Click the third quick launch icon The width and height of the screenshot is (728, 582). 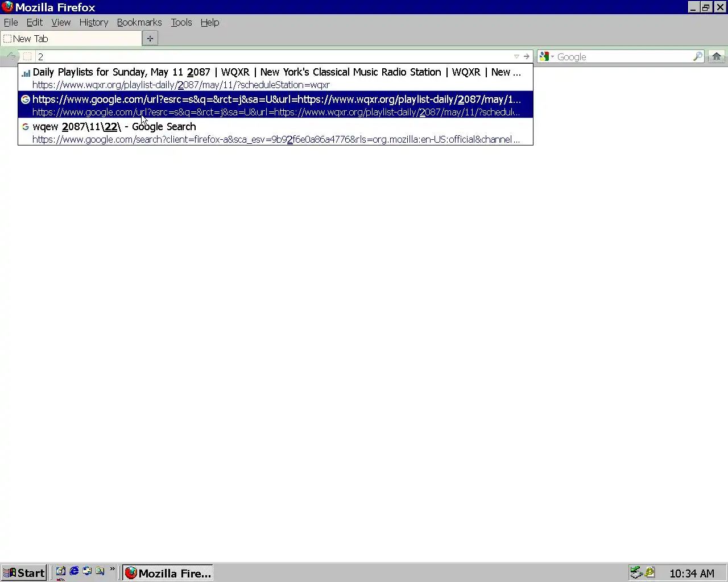tap(87, 571)
